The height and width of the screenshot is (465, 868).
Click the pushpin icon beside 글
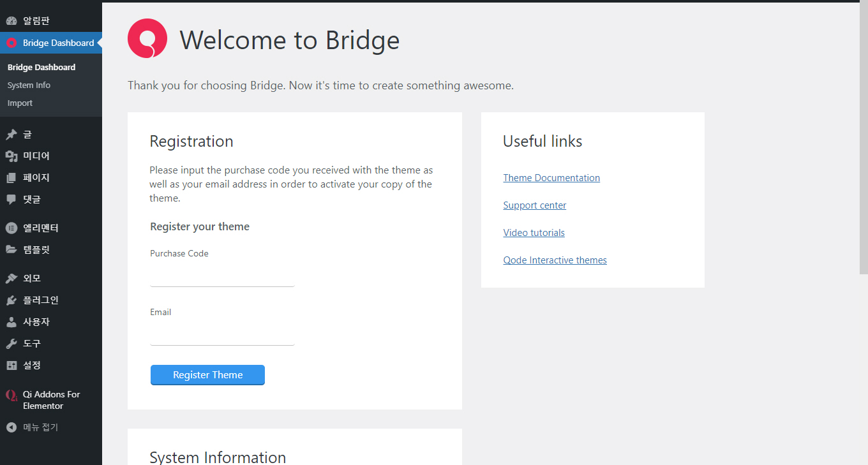tap(11, 135)
